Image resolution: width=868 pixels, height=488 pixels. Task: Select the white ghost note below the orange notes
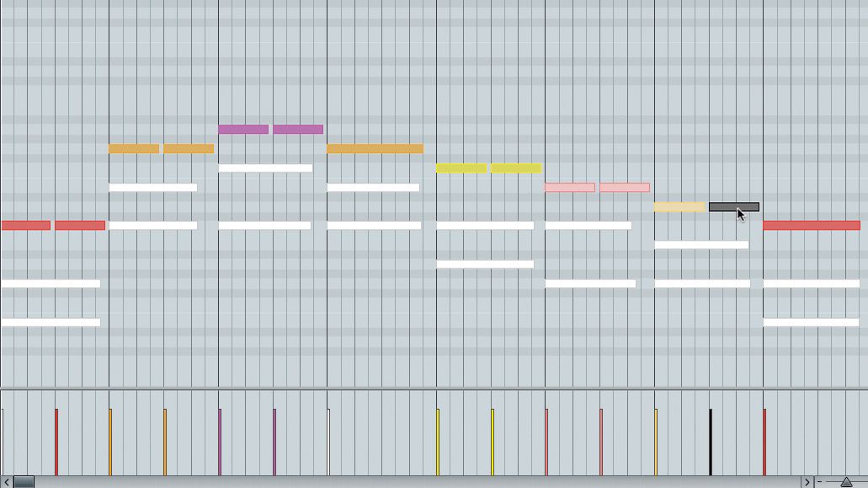pos(153,187)
